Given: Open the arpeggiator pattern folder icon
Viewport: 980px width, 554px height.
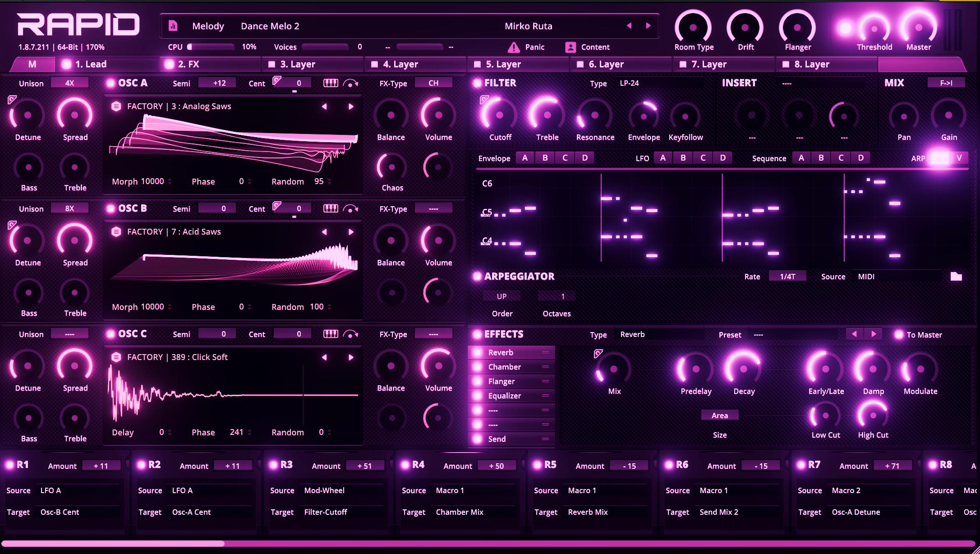Looking at the screenshot, I should click(x=956, y=277).
